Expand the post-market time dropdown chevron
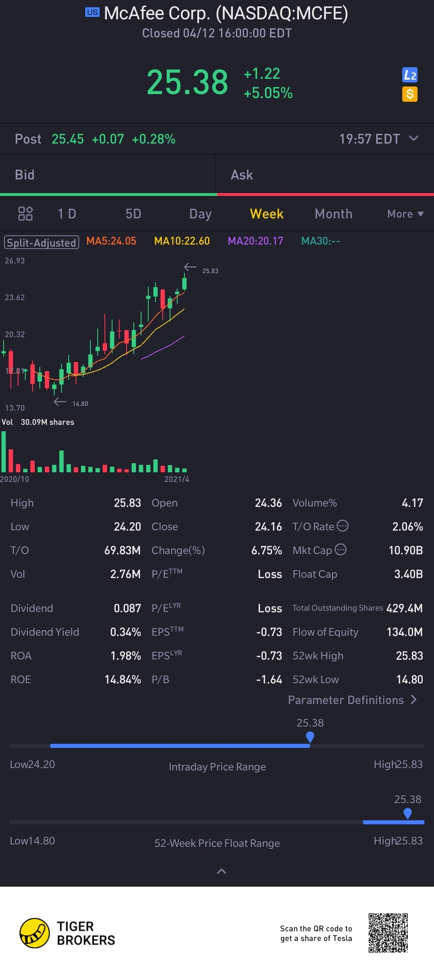Screen dimensions: 434x980 pos(414,138)
